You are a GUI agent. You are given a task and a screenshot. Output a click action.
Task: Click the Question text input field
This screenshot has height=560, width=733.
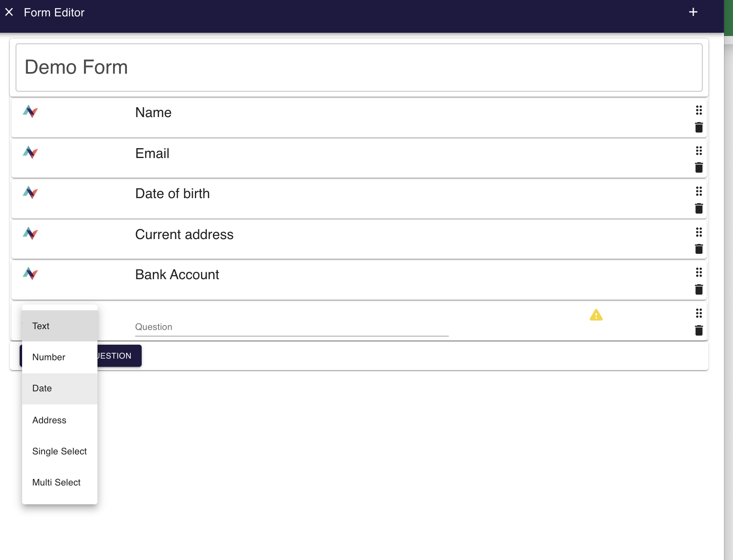coord(292,327)
